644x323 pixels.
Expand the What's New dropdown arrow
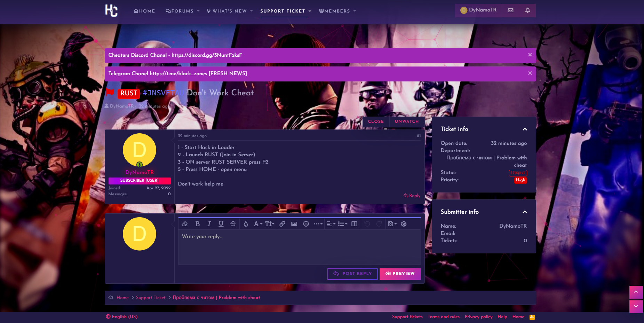pyautogui.click(x=252, y=11)
